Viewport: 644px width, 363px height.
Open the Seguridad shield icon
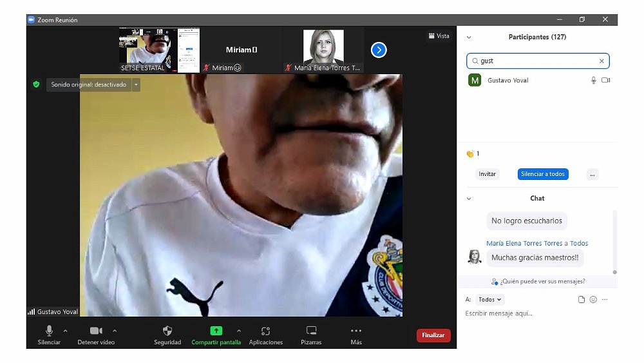167,331
